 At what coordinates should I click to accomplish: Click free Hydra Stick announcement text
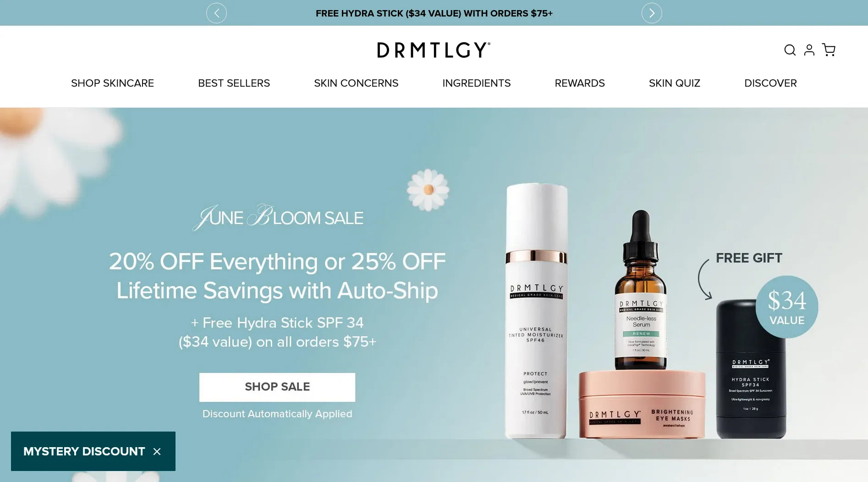click(x=434, y=13)
